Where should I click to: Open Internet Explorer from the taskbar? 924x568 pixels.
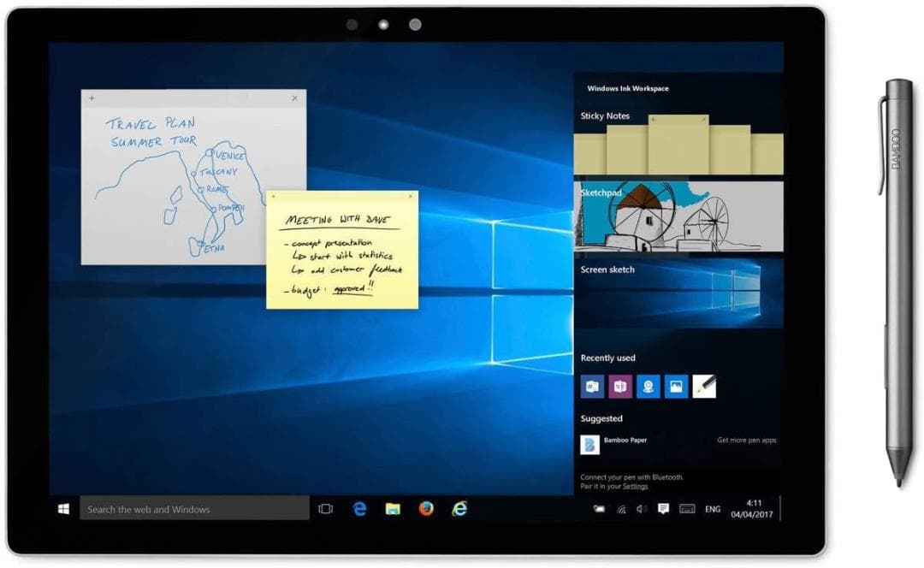(x=459, y=509)
